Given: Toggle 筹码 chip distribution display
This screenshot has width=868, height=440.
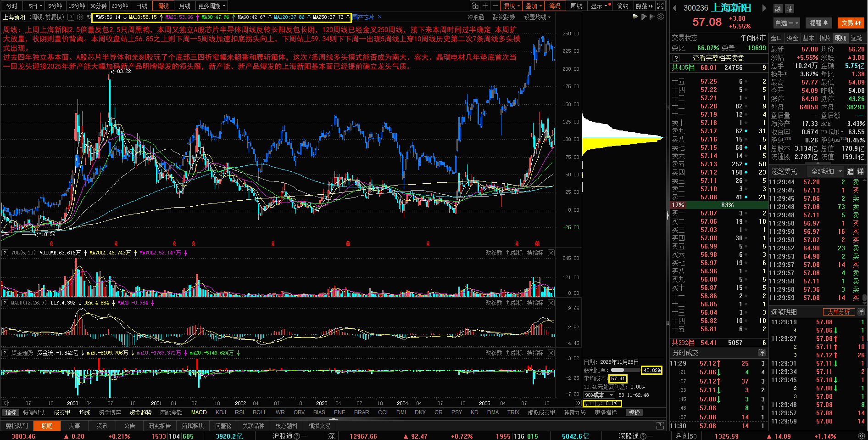Looking at the screenshot, I should pyautogui.click(x=555, y=6).
